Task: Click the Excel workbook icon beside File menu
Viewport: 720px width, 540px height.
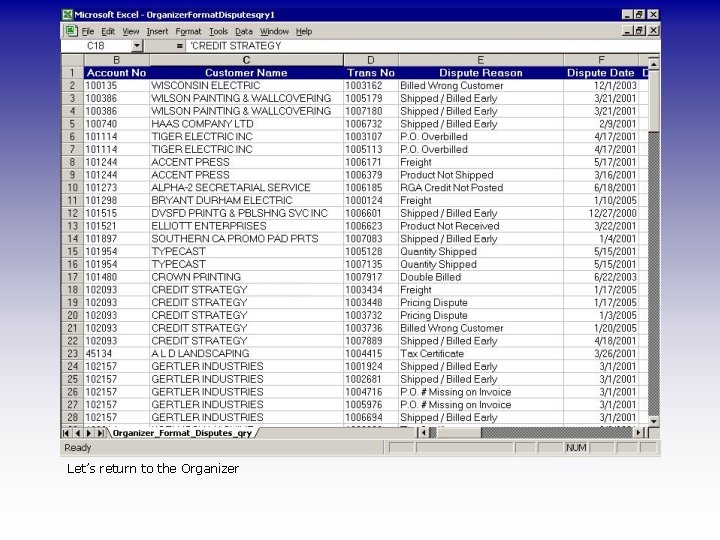Action: (x=71, y=31)
